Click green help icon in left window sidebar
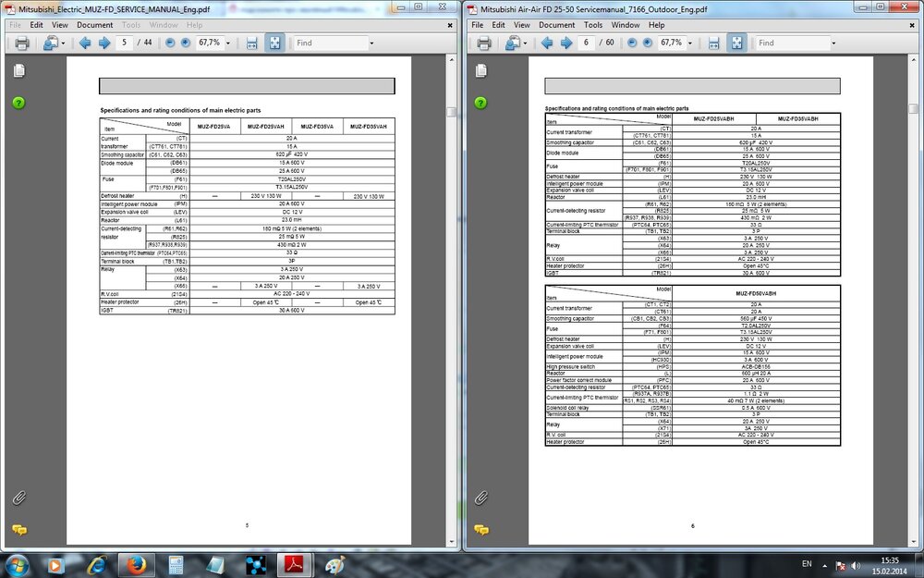 click(x=18, y=103)
